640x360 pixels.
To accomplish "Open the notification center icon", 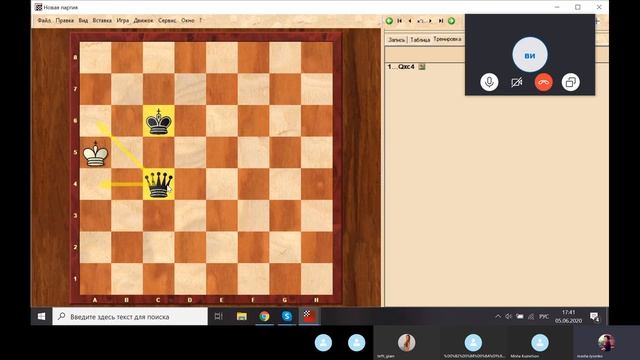I will tap(595, 317).
